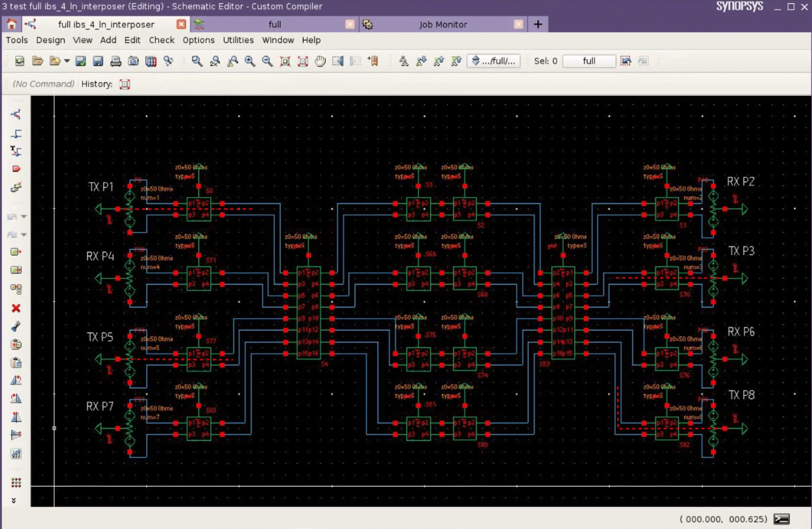Activate the Pan hand tool
Viewport: 812px width, 529px height.
319,61
